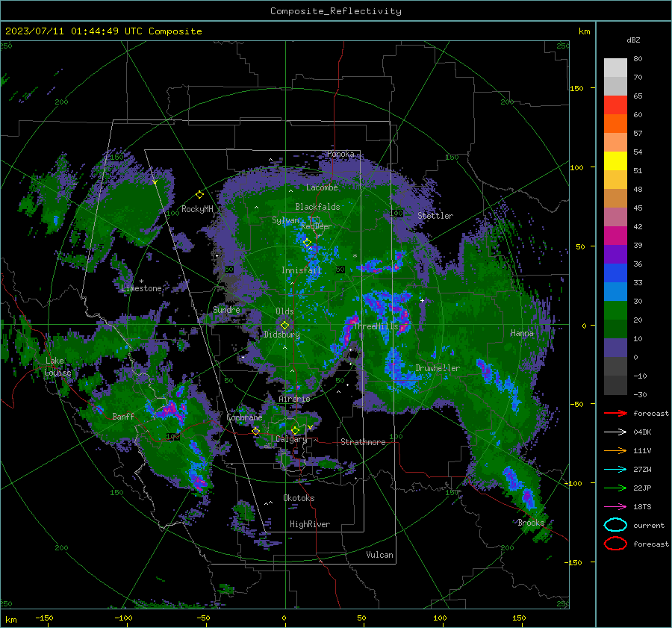Image resolution: width=672 pixels, height=628 pixels.
Task: Click the 150 tick on right axis
Action: pyautogui.click(x=577, y=88)
